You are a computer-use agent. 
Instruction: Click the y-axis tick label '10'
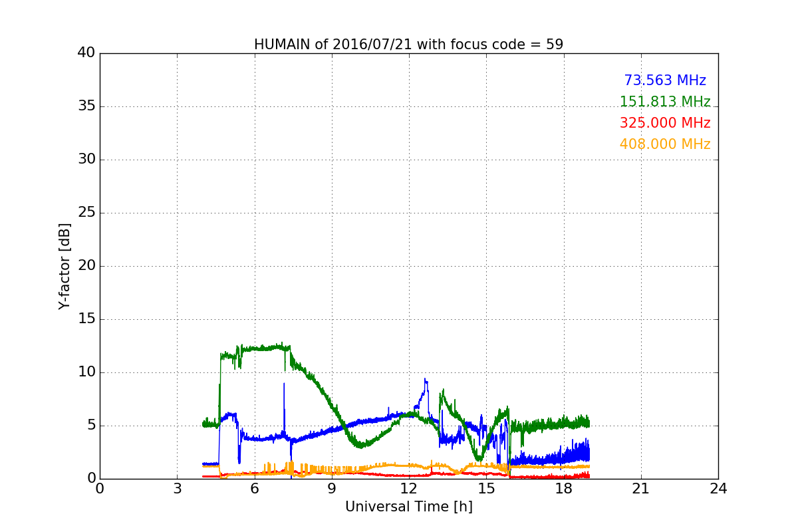(x=86, y=372)
